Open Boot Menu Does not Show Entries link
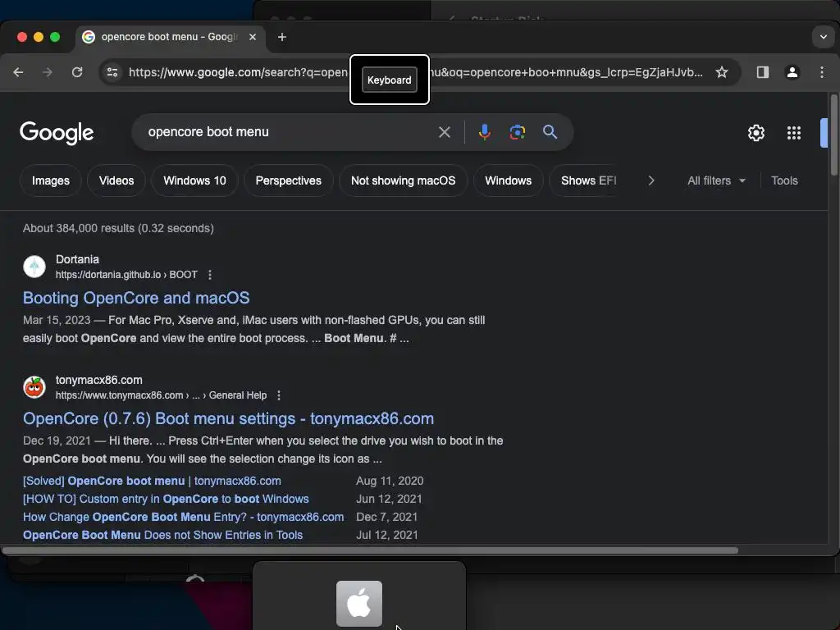Viewport: 840px width, 630px height. pyautogui.click(x=162, y=535)
